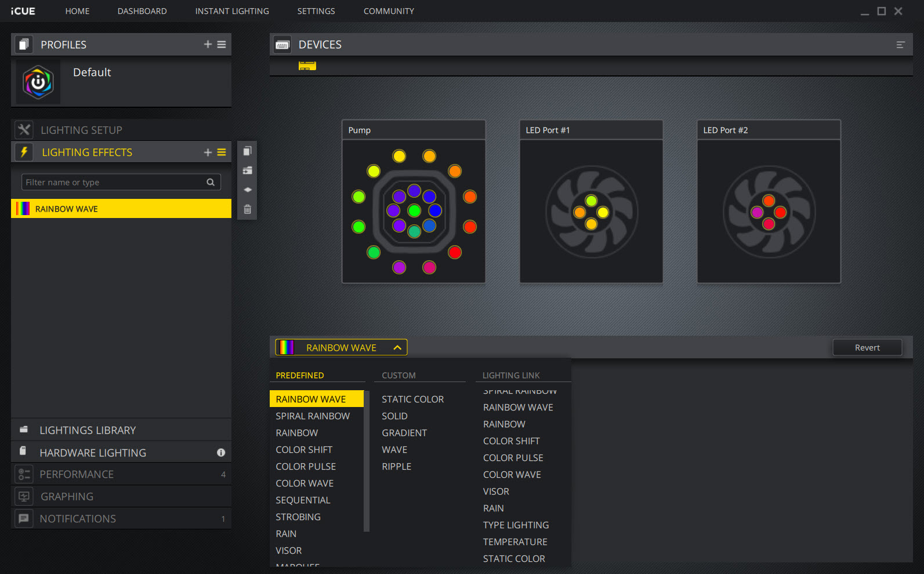Choose TYPE LIGHTING under Lighting Link
The height and width of the screenshot is (574, 924).
tap(516, 525)
